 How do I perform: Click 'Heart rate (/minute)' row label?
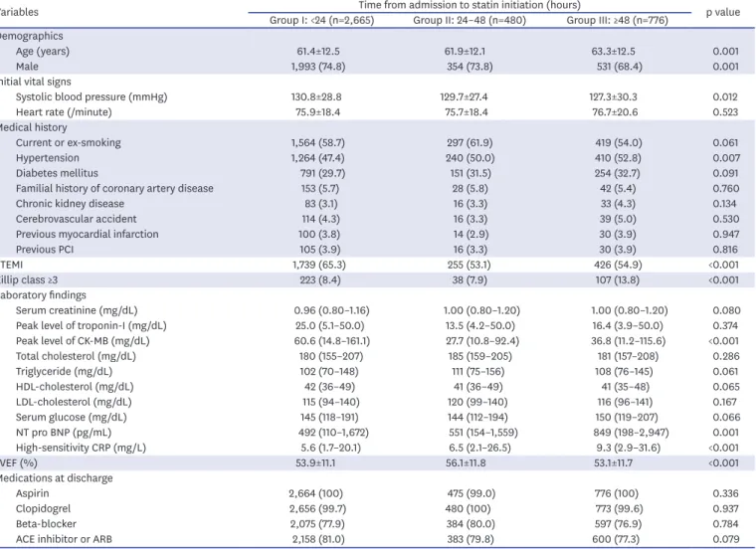pos(64,112)
